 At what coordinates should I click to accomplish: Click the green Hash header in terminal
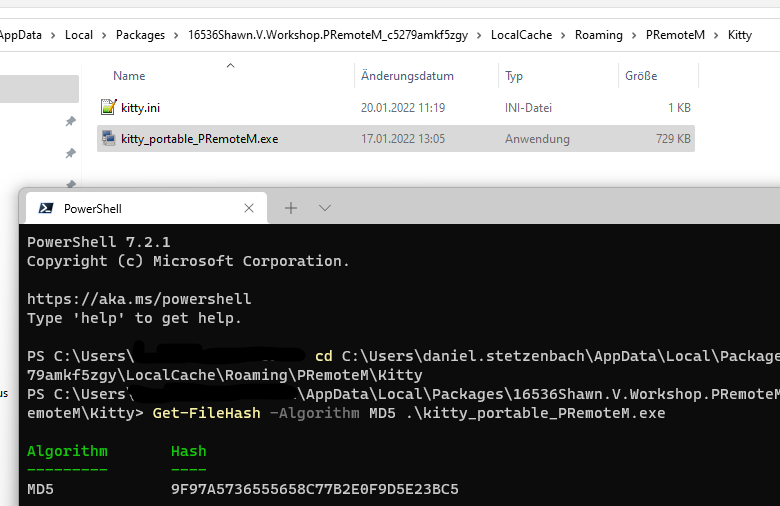click(x=189, y=451)
